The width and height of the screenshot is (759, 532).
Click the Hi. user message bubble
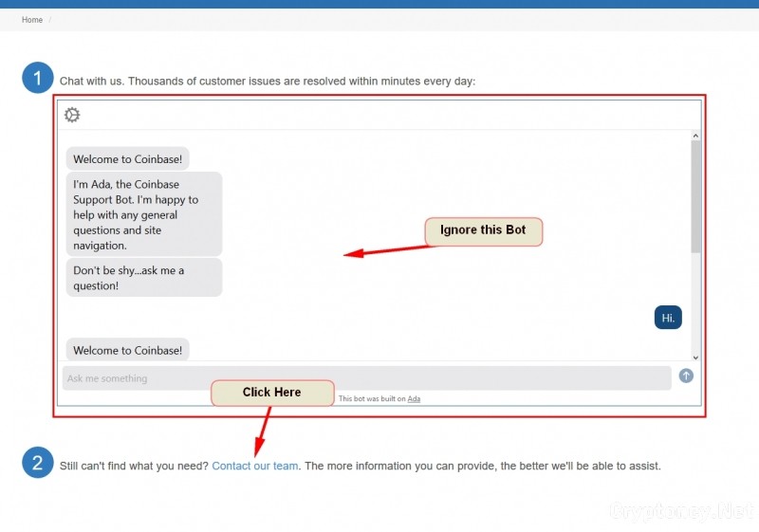668,318
